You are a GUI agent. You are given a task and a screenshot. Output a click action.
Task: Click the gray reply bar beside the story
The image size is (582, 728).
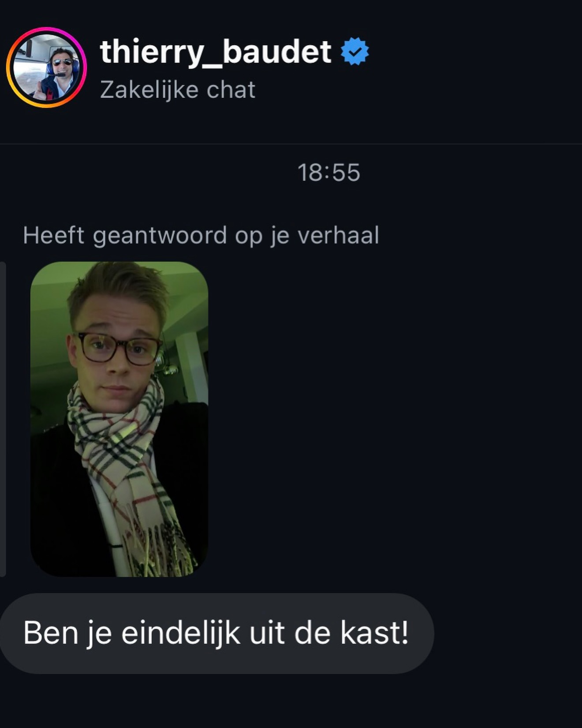(x=3, y=419)
